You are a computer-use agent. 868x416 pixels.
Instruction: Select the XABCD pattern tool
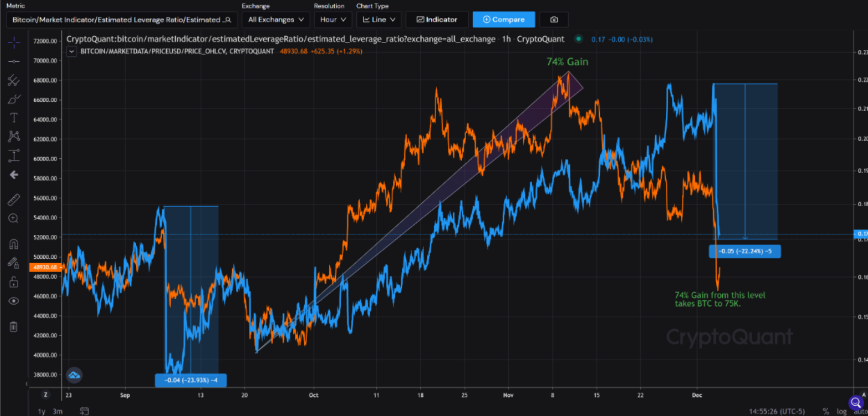(x=13, y=137)
